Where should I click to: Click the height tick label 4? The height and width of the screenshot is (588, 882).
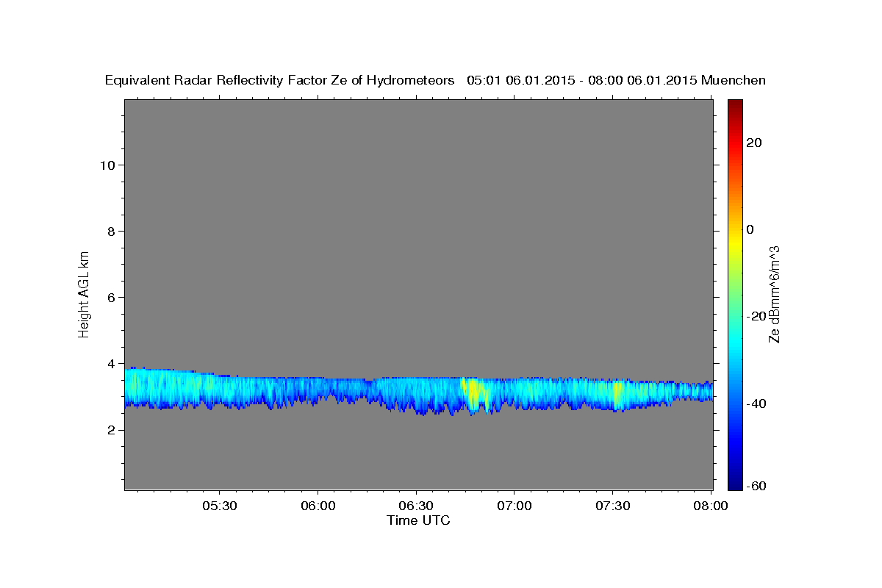coord(111,364)
